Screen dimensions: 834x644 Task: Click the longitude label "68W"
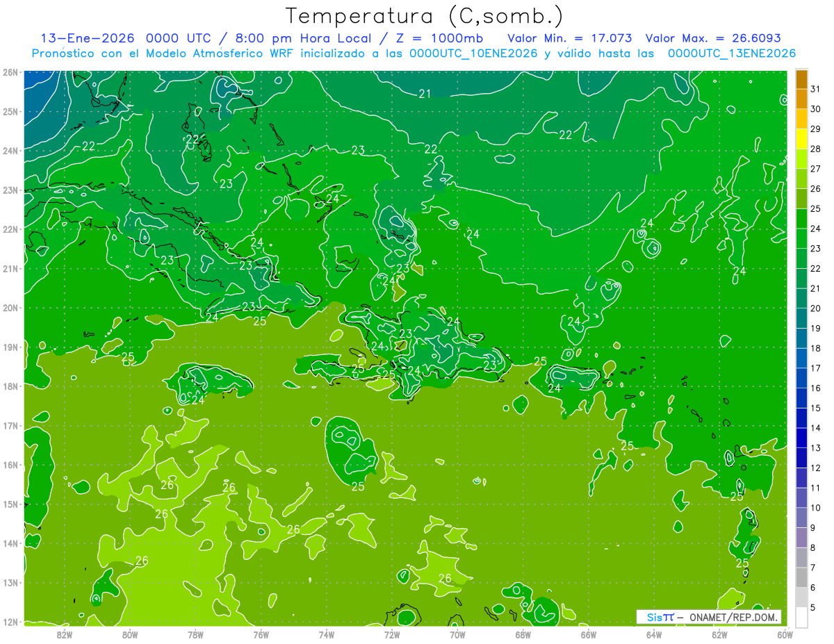coord(523,634)
